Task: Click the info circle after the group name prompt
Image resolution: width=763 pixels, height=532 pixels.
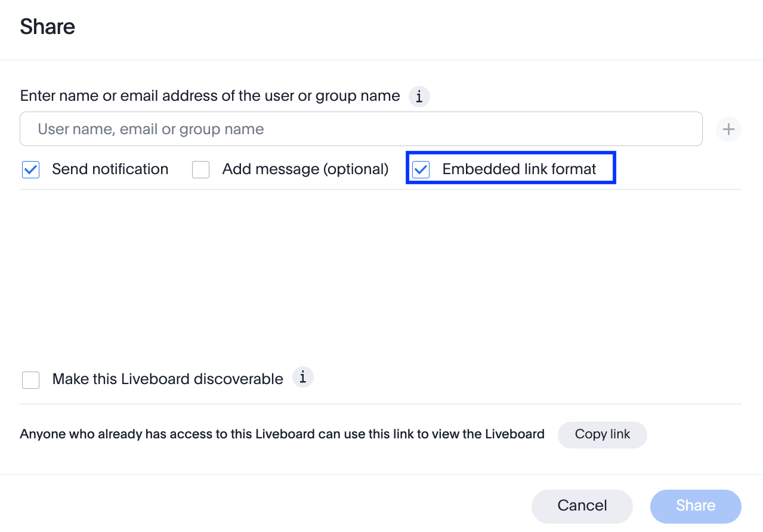Action: pyautogui.click(x=419, y=96)
